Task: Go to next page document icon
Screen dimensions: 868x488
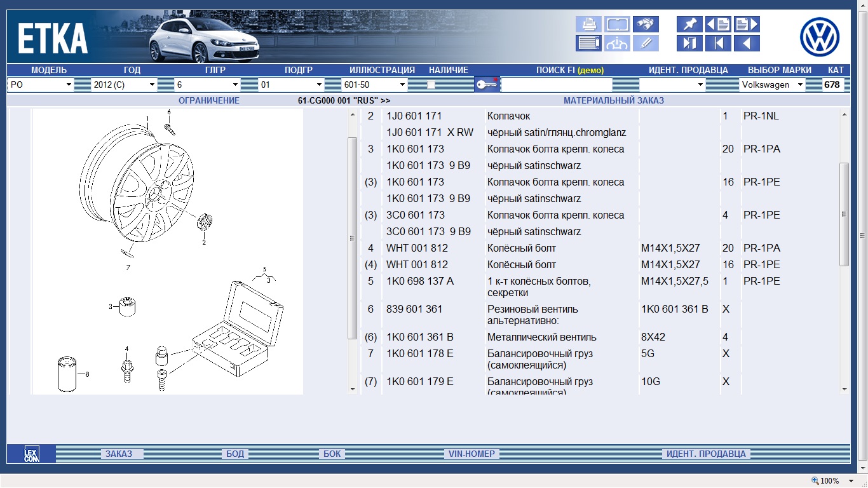Action: point(747,24)
